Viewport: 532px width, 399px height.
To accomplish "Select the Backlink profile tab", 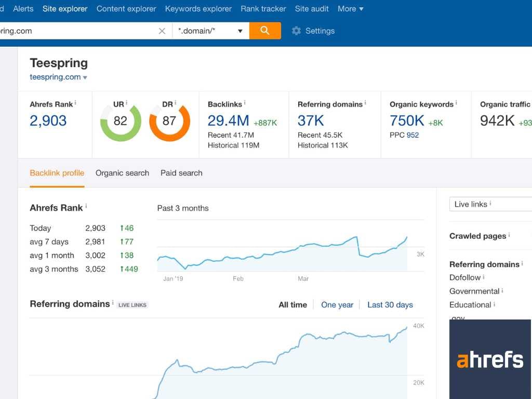I will [57, 173].
